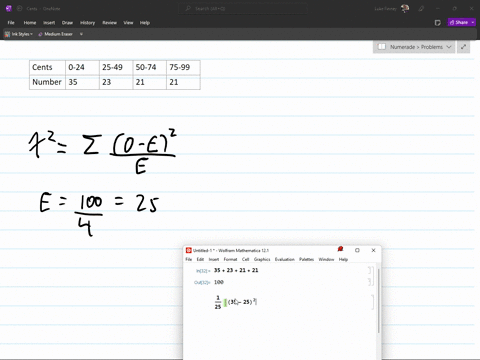Expand the quick toolbar customize arrow
480x360 pixels.
[81, 34]
